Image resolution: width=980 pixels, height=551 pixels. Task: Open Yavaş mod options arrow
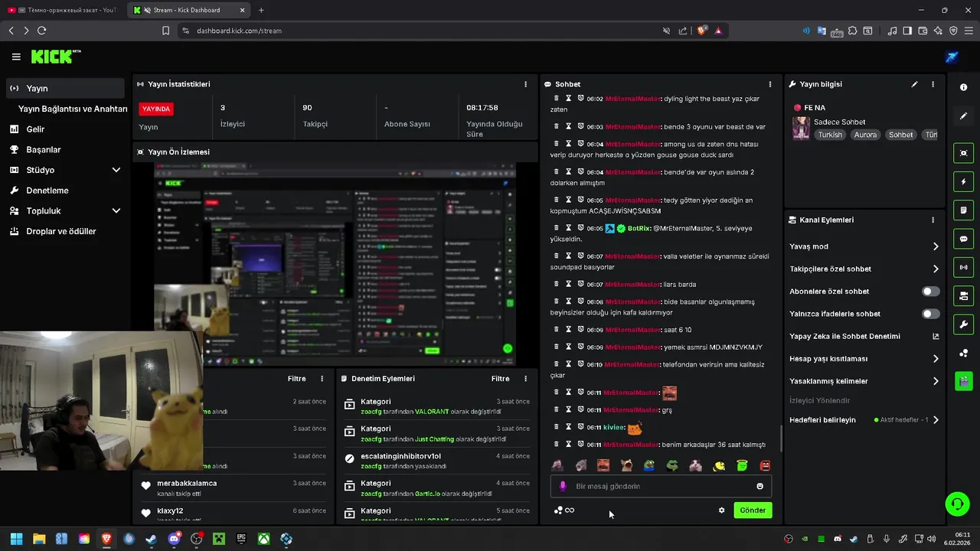point(936,246)
